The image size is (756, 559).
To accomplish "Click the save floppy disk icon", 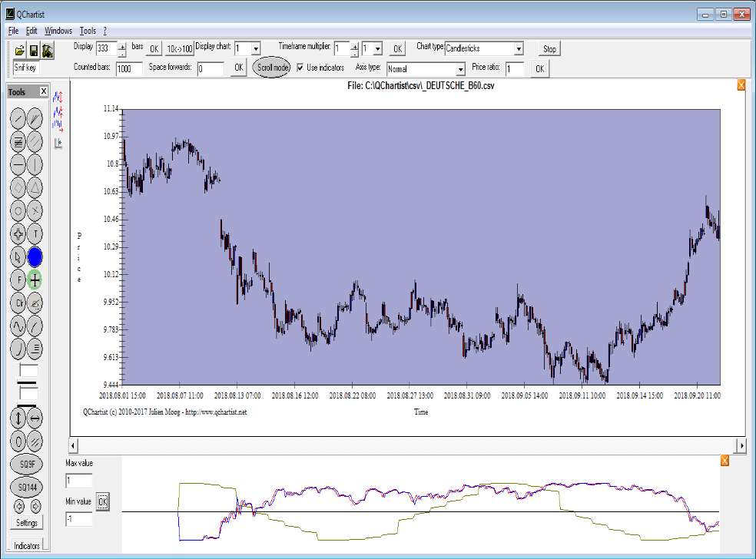I will coord(34,51).
